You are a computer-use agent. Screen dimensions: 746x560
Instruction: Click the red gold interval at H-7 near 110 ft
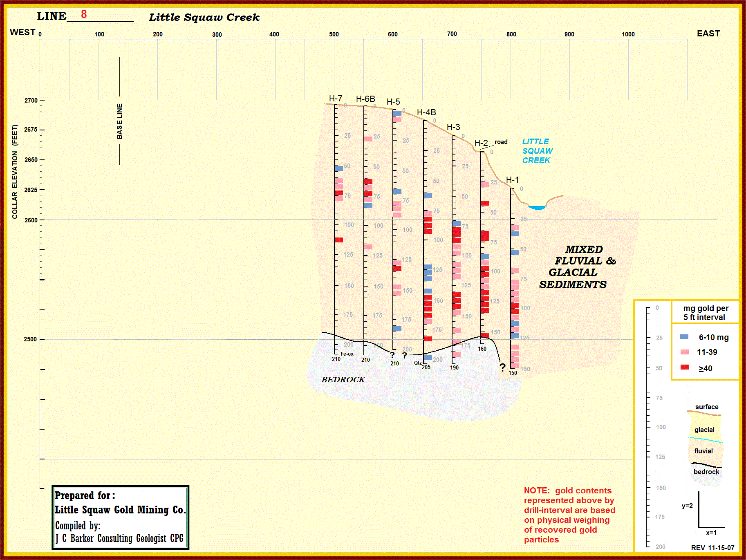pos(339,240)
